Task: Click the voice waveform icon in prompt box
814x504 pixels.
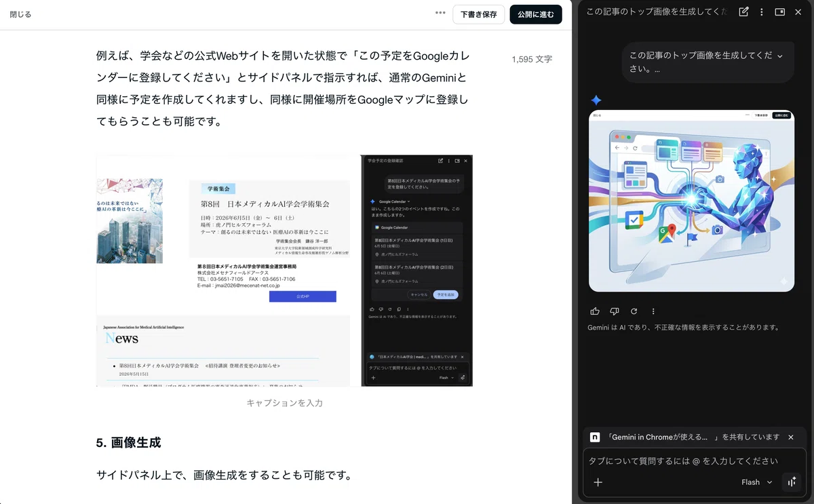Action: [x=792, y=482]
